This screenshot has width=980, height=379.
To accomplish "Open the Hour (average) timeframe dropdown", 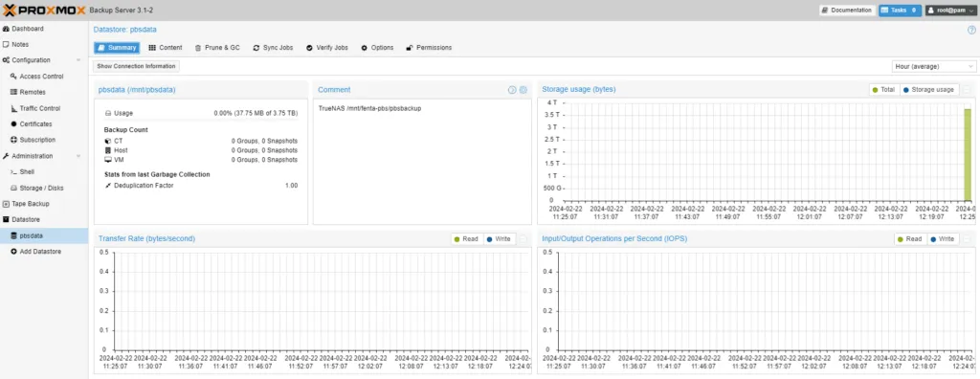I will 934,66.
